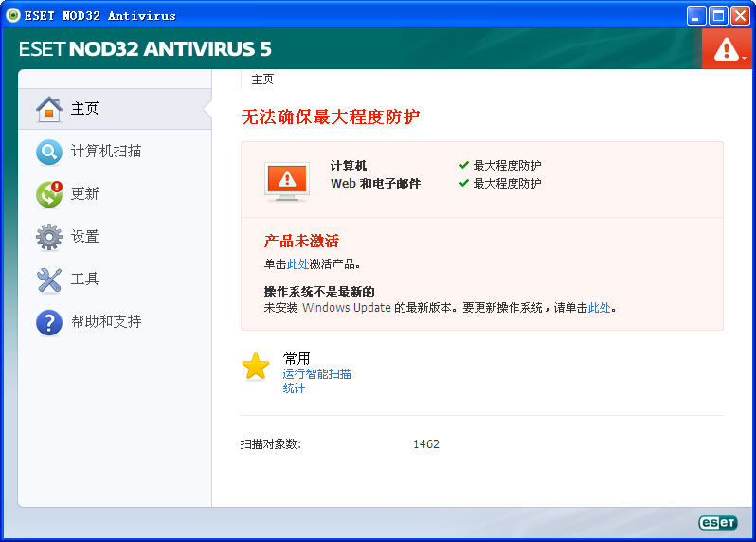Screen dimensions: 756x542
Task: Click the house icon for 主页
Action: (x=49, y=109)
